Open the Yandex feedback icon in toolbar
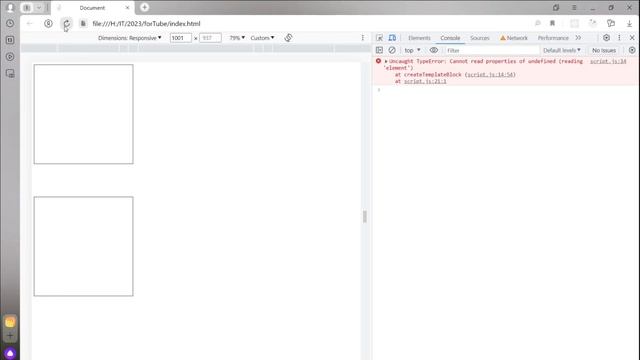The height and width of the screenshot is (360, 640). click(611, 24)
